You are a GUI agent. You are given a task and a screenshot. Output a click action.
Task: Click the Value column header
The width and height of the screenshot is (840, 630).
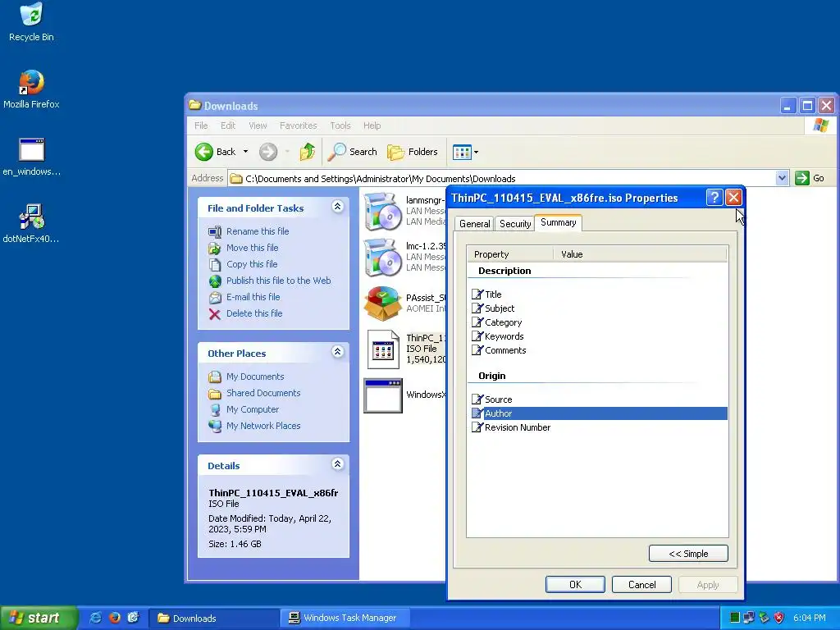[641, 254]
